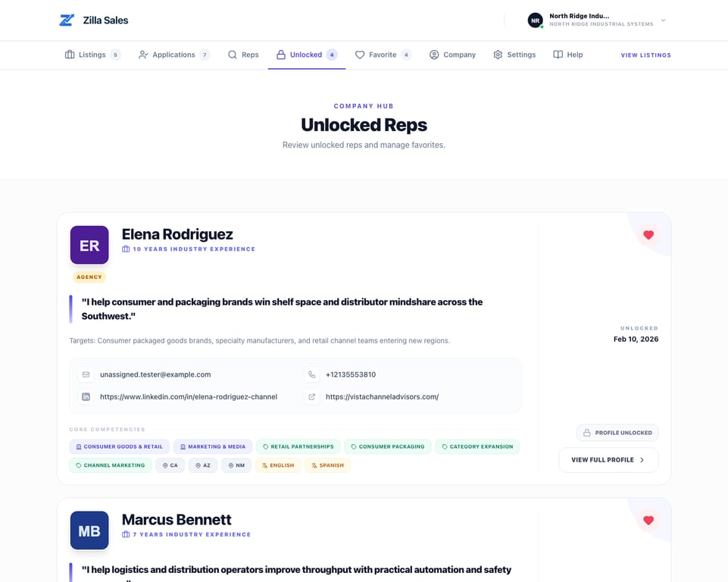728x582 pixels.
Task: Open the Listings tab
Action: [x=92, y=55]
